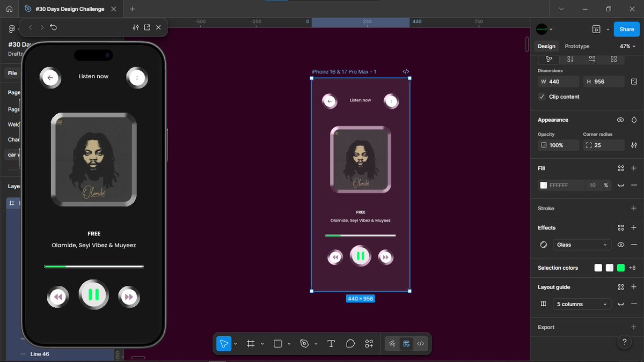Select the iPhone 16 & 17 Pro Max - 1 frame label
Image resolution: width=644 pixels, height=362 pixels.
344,72
